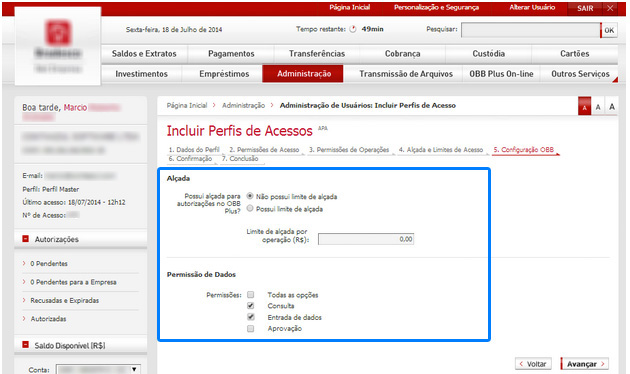Click the clock icon beside Tempo restante
Viewport: 630px width, 374px height.
(353, 29)
